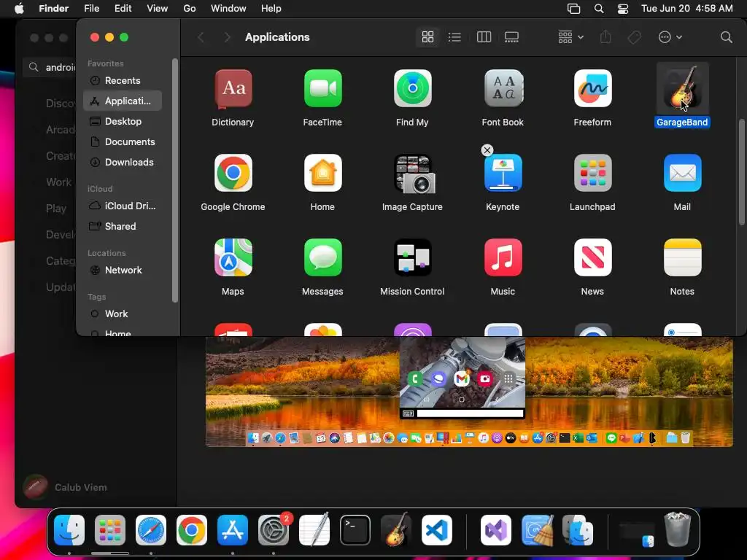Viewport: 747px width, 560px height.
Task: Click the Finder window search icon
Action: 726,37
